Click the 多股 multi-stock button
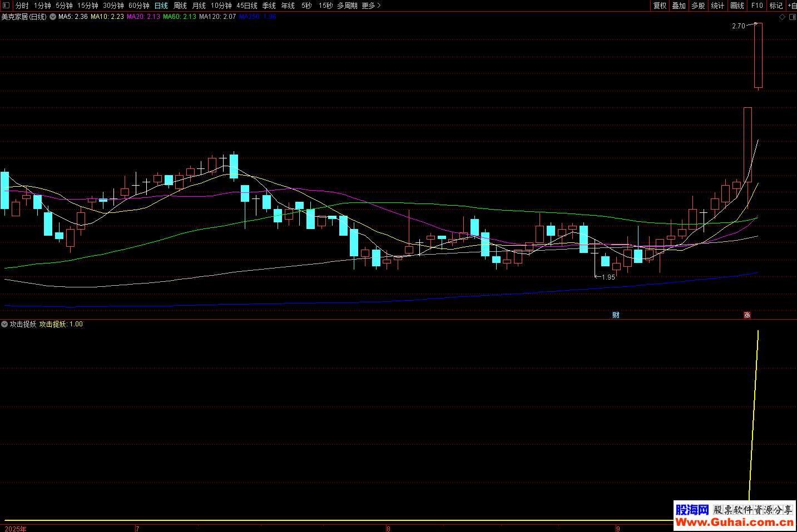This screenshot has height=532, width=797. [x=699, y=6]
